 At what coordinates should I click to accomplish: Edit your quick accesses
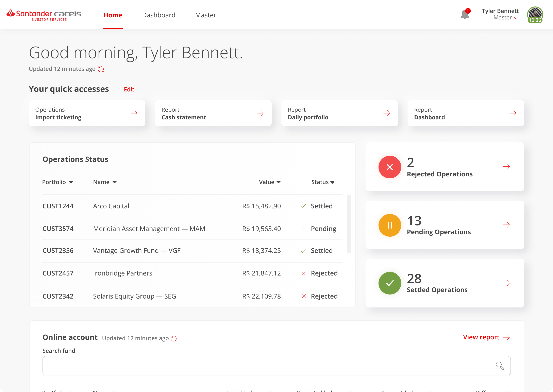pyautogui.click(x=129, y=90)
